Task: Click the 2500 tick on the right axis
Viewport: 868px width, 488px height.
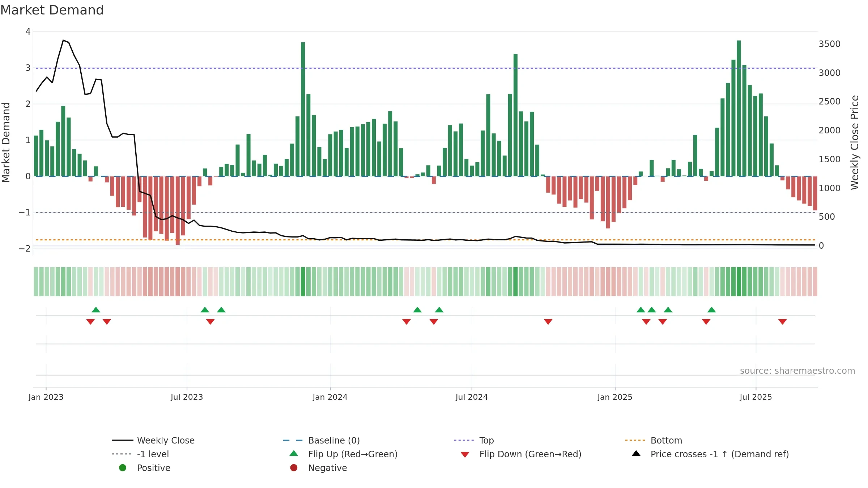Action: (830, 102)
